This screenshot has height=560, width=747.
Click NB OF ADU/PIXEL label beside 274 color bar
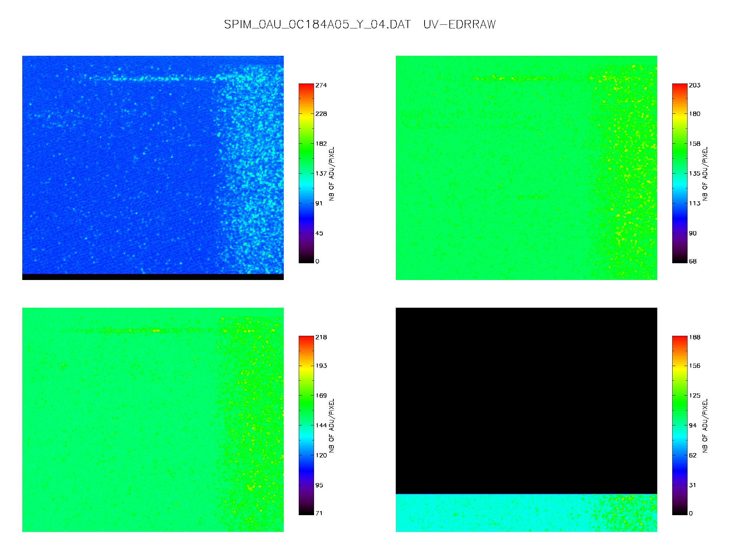click(x=332, y=174)
